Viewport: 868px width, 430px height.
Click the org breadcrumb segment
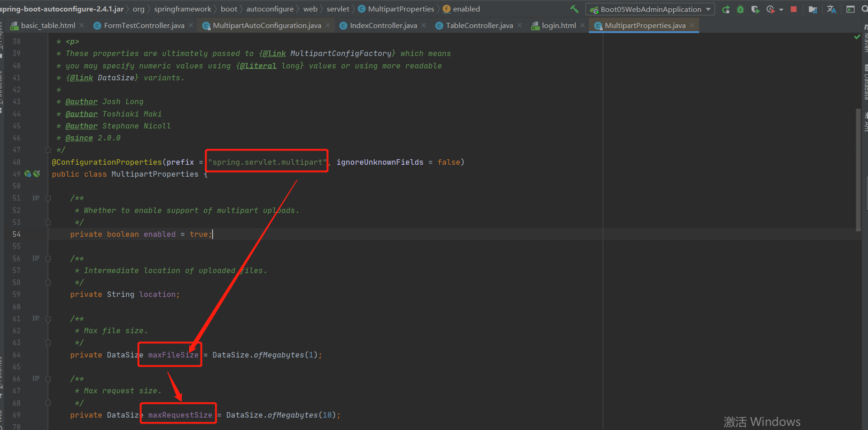click(x=139, y=9)
